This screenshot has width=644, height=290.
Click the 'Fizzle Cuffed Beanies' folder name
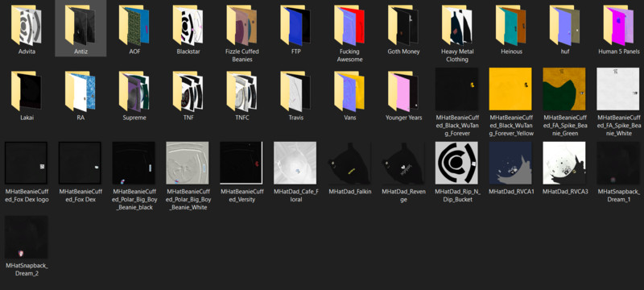tap(242, 56)
